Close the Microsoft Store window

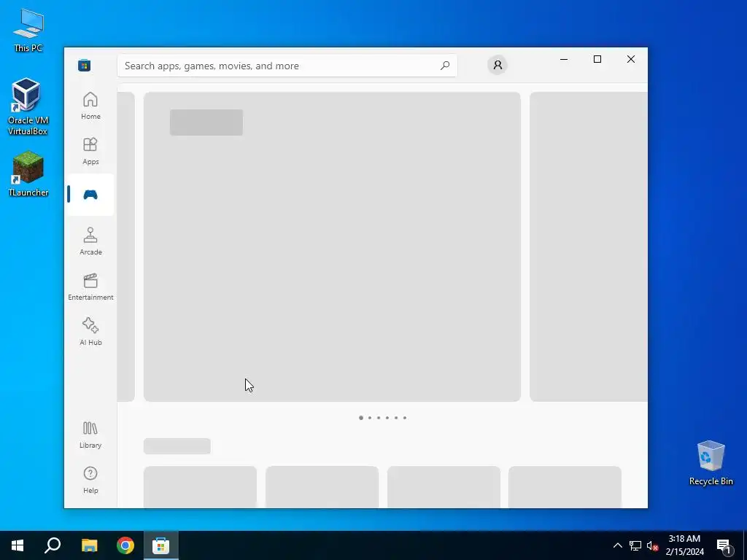point(631,59)
